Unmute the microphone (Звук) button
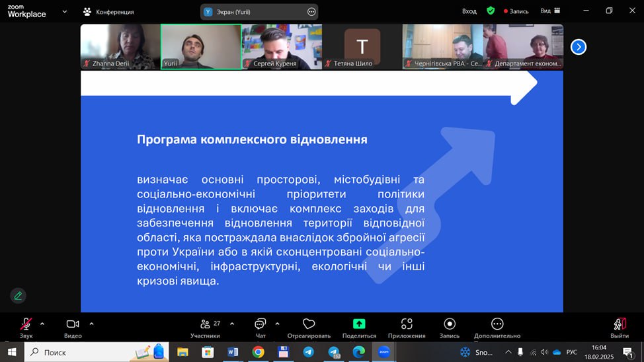The height and width of the screenshot is (362, 644). [x=26, y=324]
